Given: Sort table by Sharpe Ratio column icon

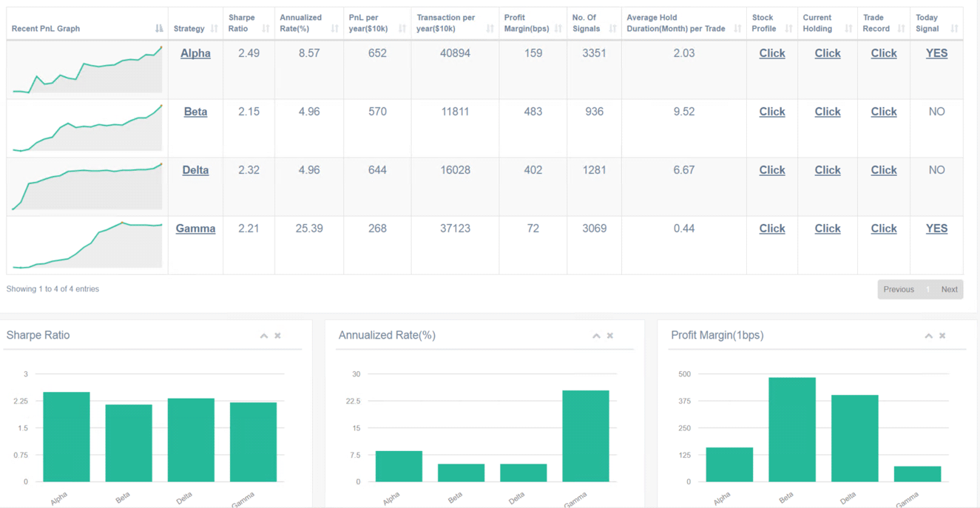Looking at the screenshot, I should (266, 29).
